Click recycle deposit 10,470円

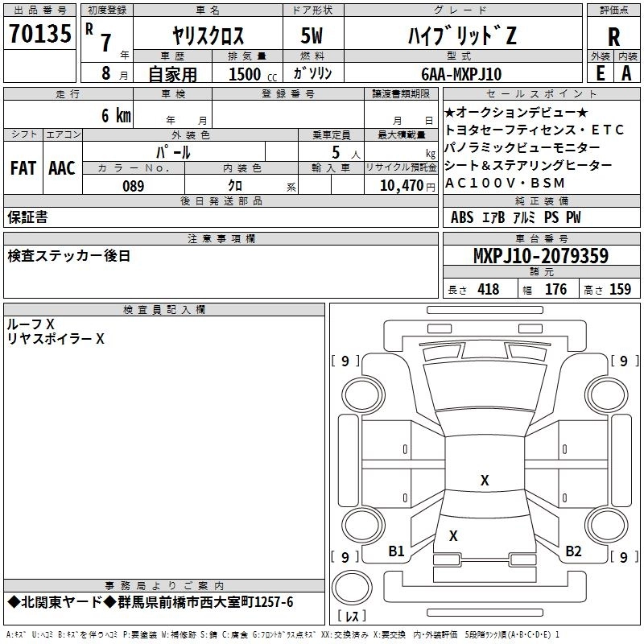coord(407,186)
